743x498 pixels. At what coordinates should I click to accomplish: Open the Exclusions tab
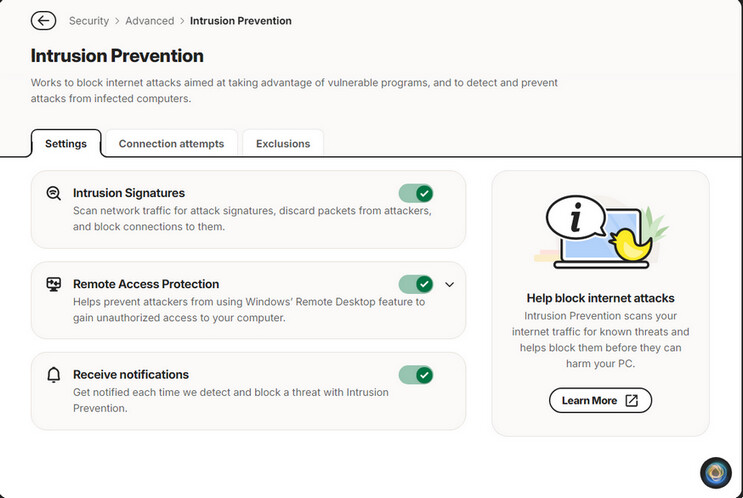click(283, 144)
